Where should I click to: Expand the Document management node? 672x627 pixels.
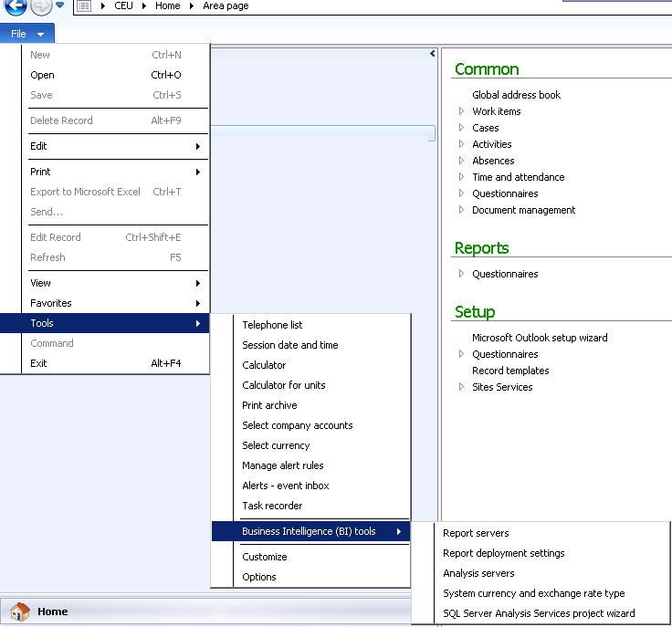pos(462,210)
